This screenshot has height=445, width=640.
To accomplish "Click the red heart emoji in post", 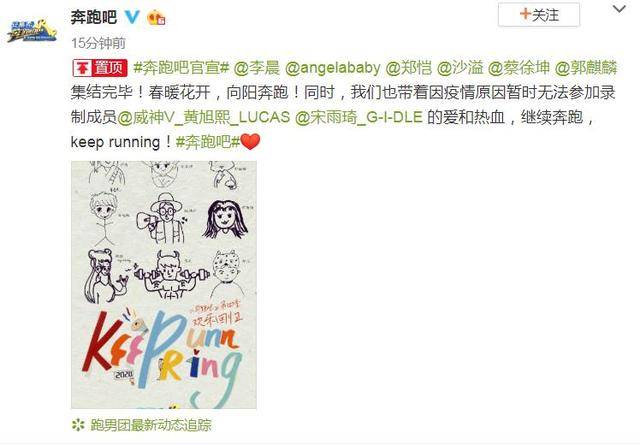I will (x=250, y=142).
